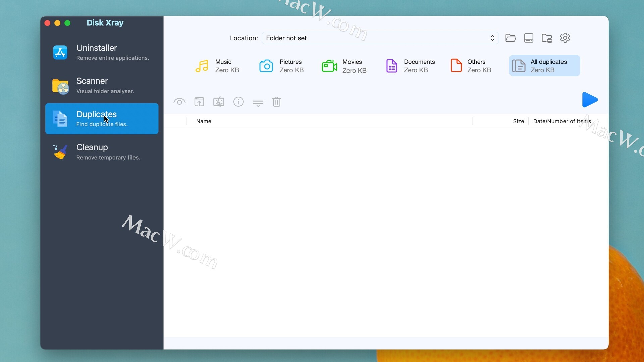Image resolution: width=644 pixels, height=362 pixels.
Task: Click the Quick Look eye icon
Action: (x=179, y=102)
